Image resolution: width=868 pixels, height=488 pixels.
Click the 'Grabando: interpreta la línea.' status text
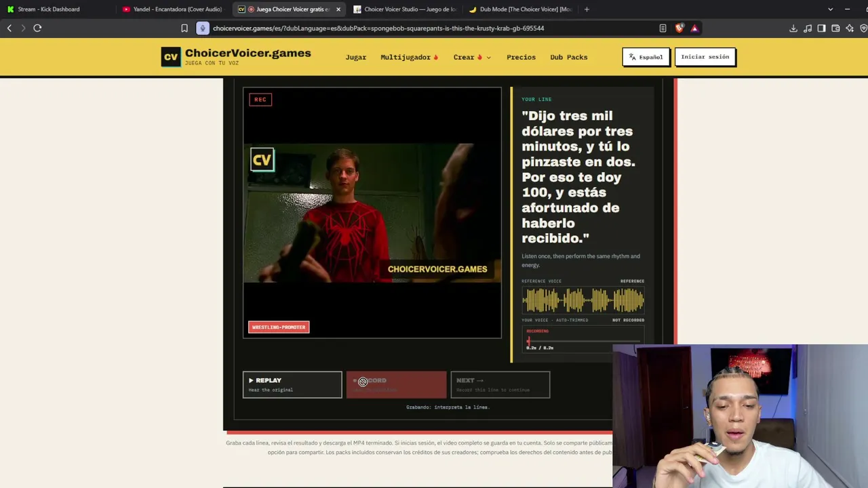448,407
